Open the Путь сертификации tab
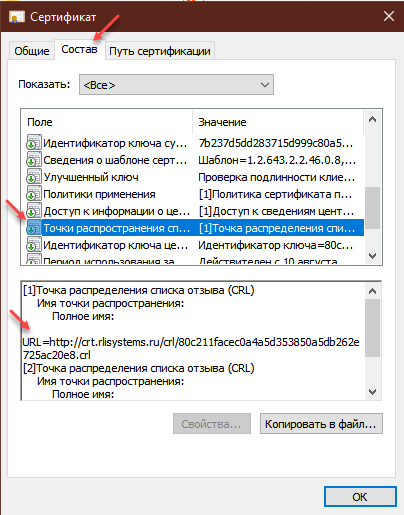 click(160, 51)
